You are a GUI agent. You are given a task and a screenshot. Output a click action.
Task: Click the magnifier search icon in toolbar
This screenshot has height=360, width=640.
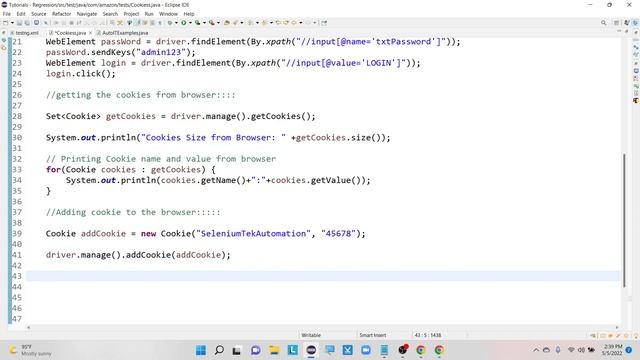click(x=603, y=23)
